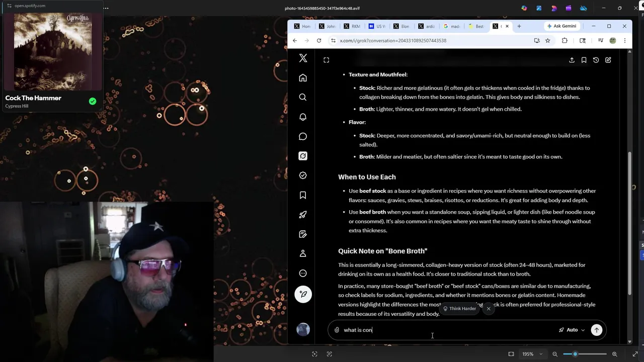Screen dimensions: 644x362
Task: Open the verified checkmark badge icon in sidebar
Action: 303,175
